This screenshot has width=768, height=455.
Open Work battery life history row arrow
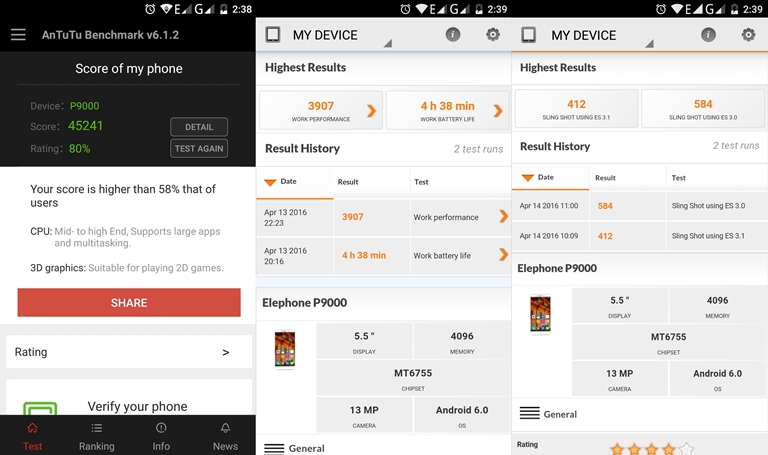point(504,255)
